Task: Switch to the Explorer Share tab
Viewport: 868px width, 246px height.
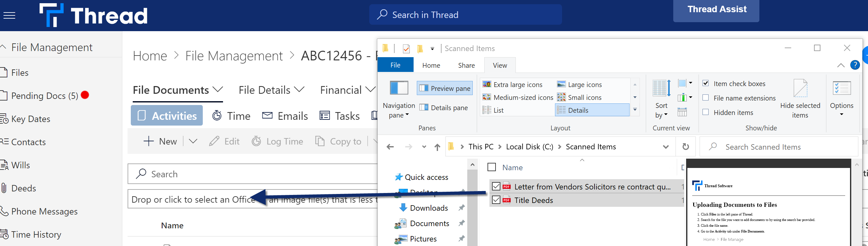Action: tap(466, 65)
